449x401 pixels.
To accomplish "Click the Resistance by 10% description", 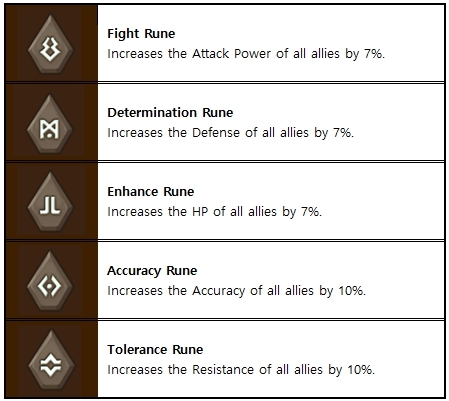I will coord(241,370).
